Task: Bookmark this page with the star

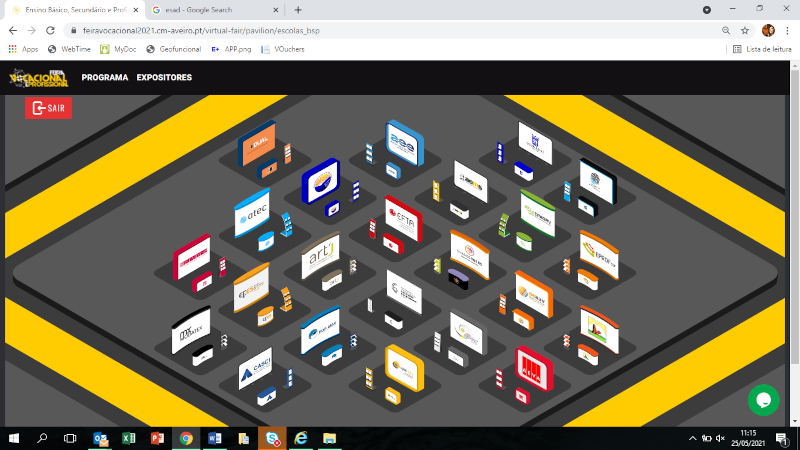Action: (x=745, y=31)
